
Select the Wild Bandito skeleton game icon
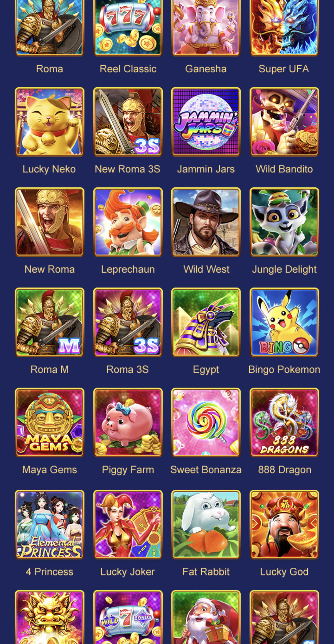pos(284,122)
